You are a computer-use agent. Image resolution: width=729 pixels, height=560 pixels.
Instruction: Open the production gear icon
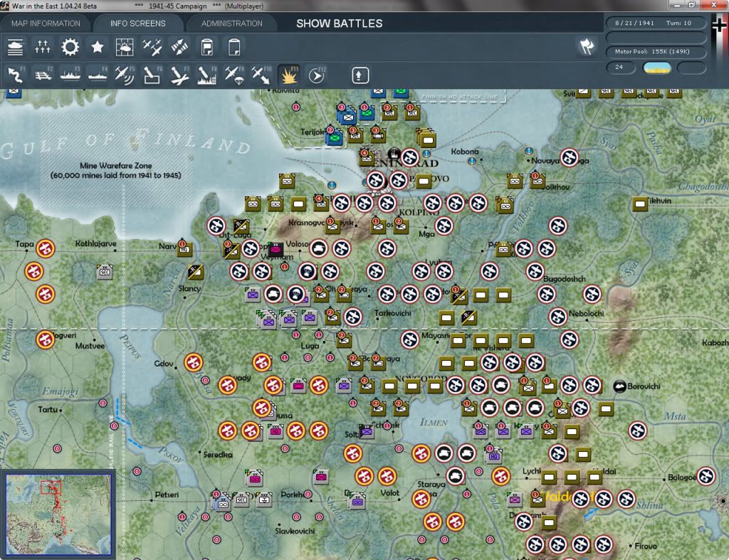pos(70,48)
